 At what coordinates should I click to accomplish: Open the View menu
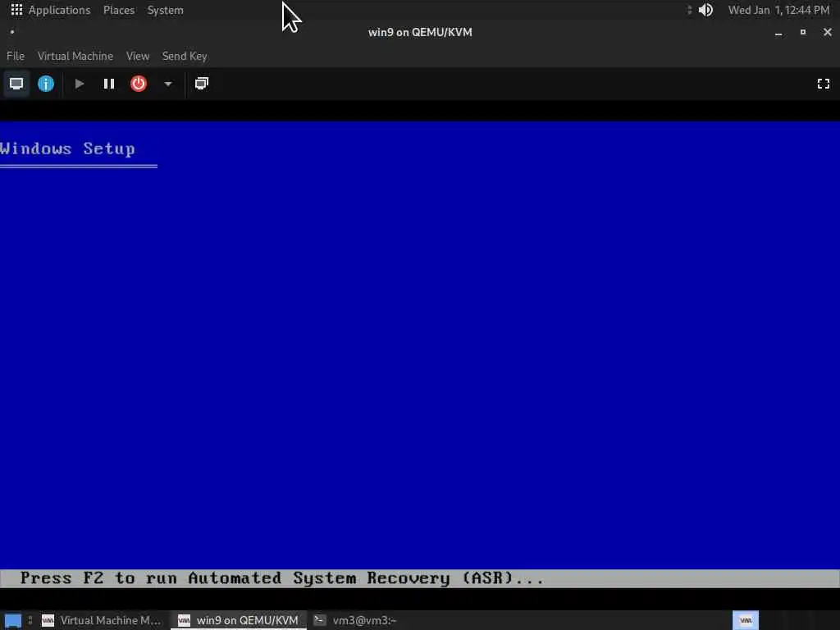[x=138, y=56]
